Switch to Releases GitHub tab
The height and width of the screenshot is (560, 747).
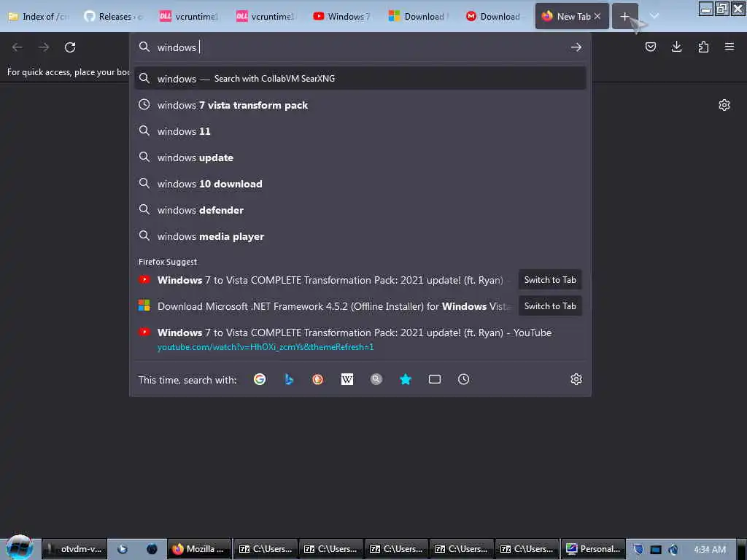point(115,17)
